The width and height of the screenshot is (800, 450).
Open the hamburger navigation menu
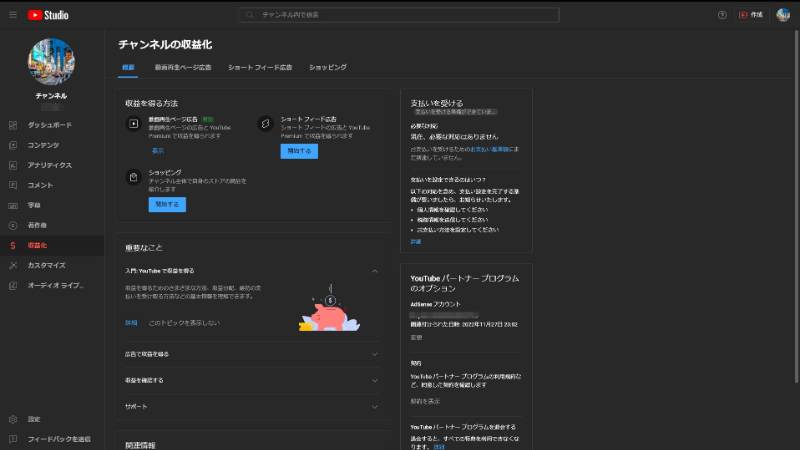(x=13, y=15)
